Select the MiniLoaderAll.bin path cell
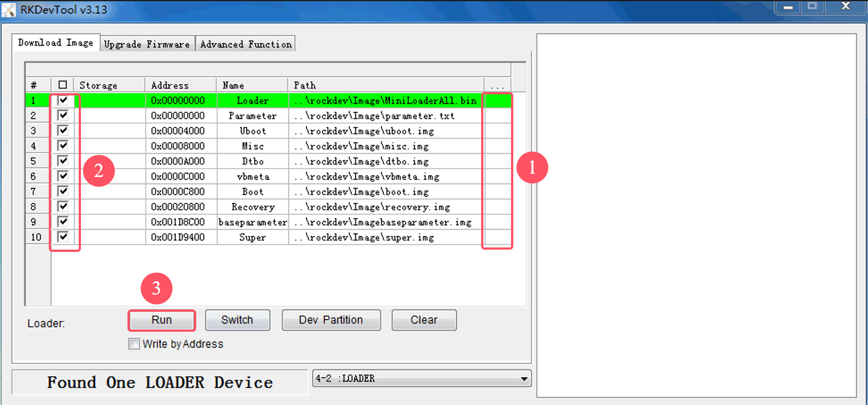 pos(386,100)
